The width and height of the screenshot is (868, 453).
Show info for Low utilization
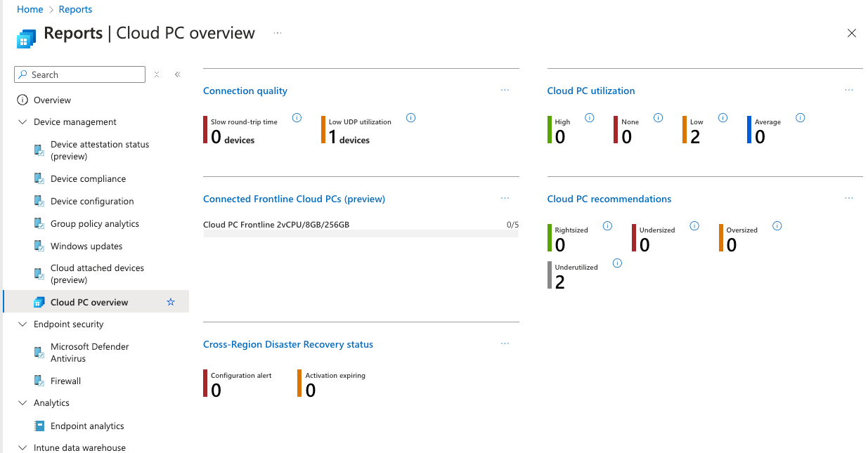point(723,118)
